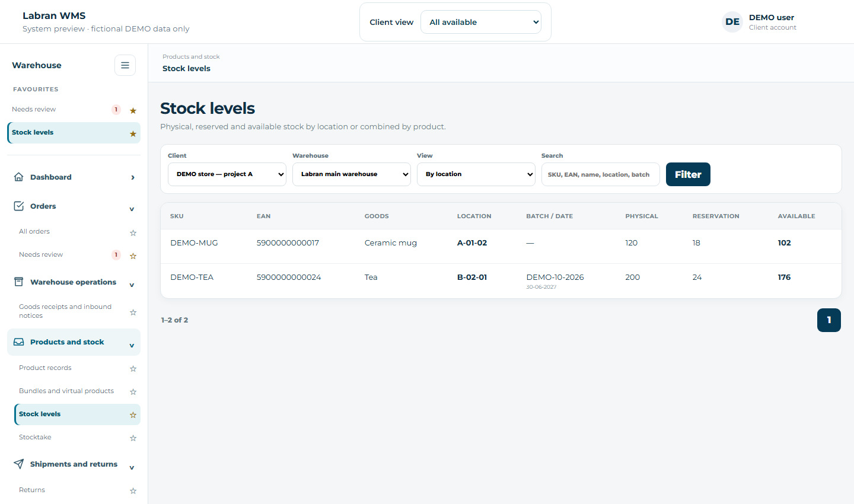Click the DEMO-MUG SKU cell

(194, 243)
